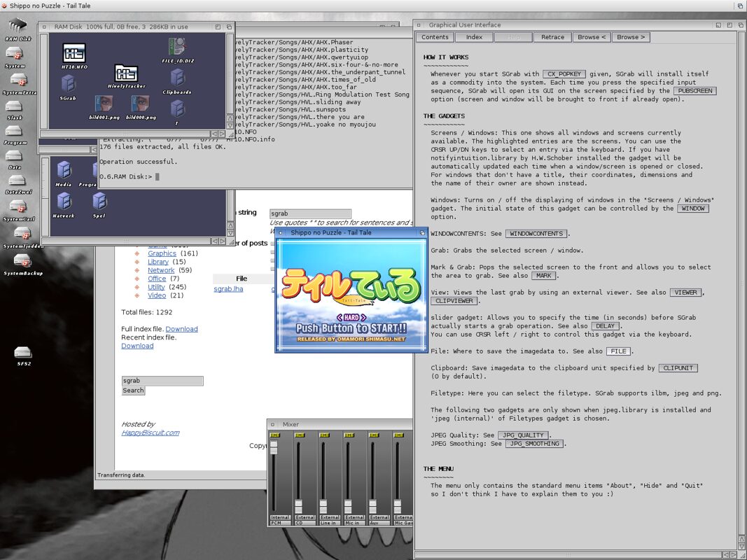Open the Contents guide tab

click(x=435, y=37)
